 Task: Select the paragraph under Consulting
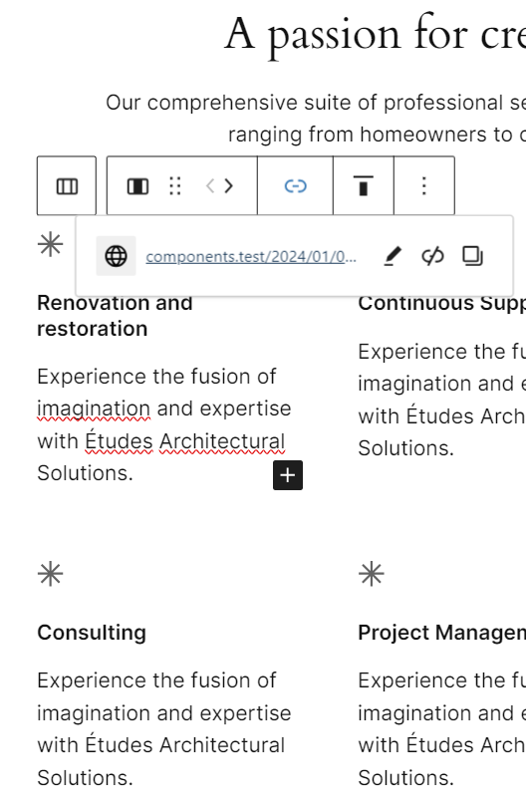coord(164,729)
